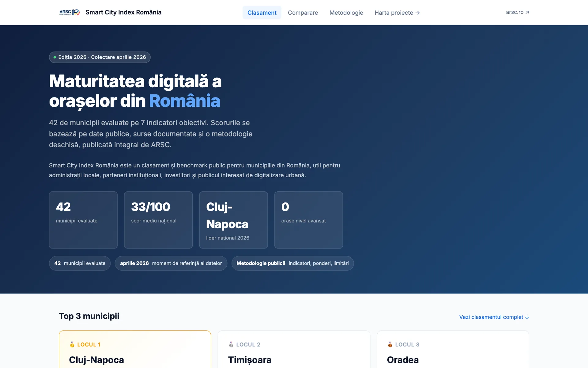Open Vezi clasamentul complet link
Image resolution: width=588 pixels, height=368 pixels.
(x=494, y=317)
